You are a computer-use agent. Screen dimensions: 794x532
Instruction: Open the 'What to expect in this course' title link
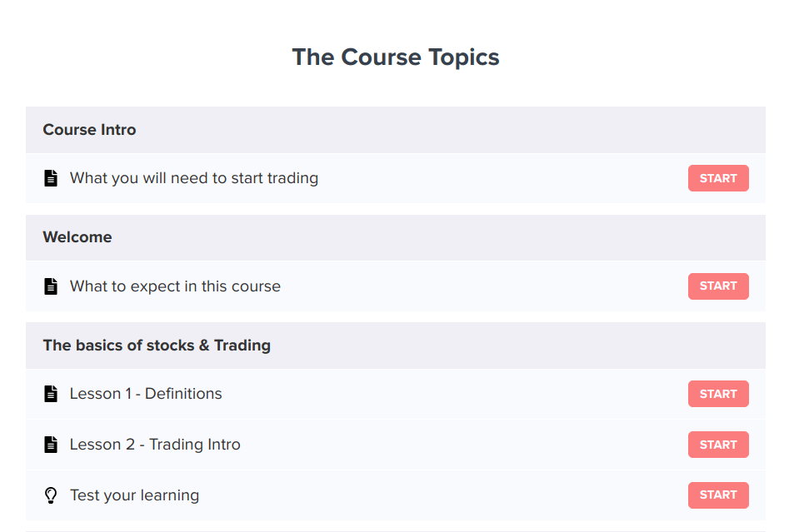(x=175, y=286)
